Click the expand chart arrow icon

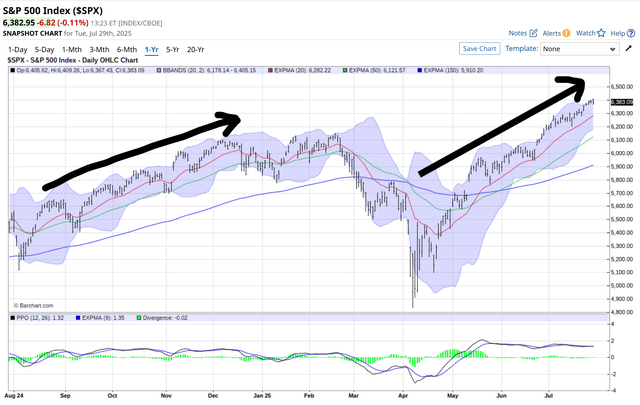(x=629, y=49)
